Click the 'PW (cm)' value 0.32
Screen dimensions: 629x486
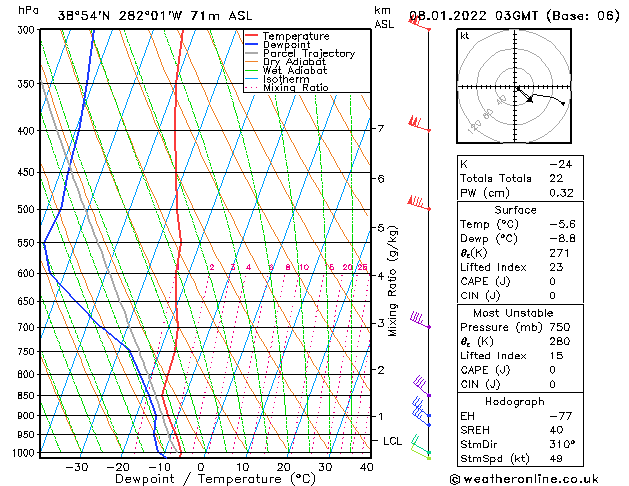point(561,193)
